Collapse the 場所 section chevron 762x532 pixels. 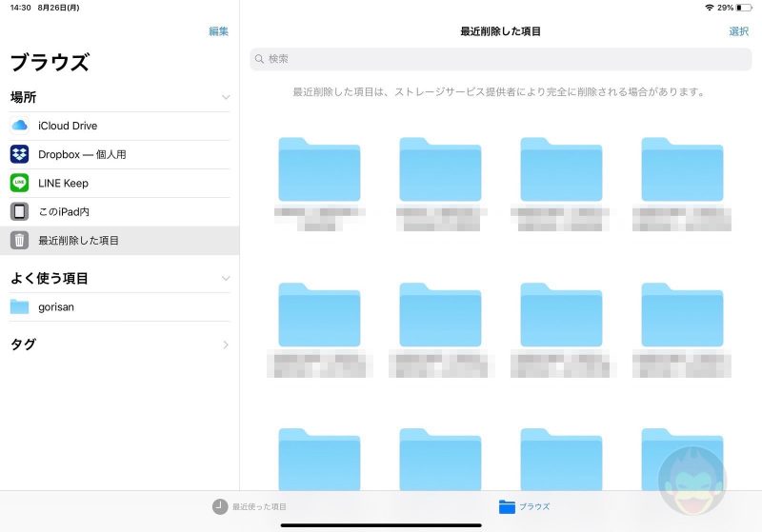click(x=226, y=97)
